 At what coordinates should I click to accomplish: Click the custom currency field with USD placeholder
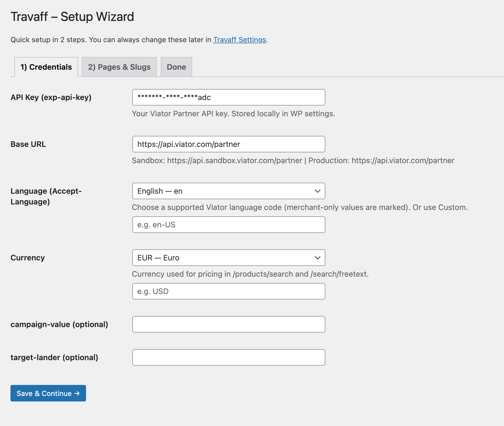[x=228, y=291]
